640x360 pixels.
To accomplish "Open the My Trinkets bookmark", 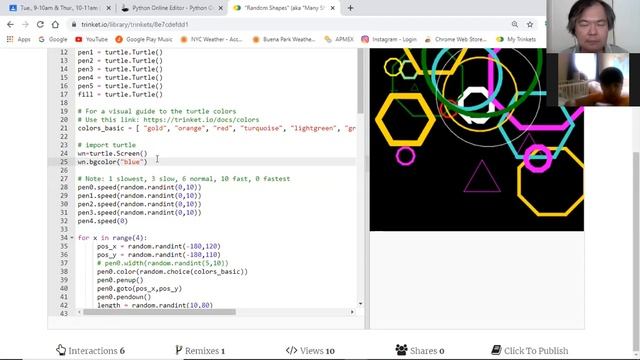I will tap(516, 39).
